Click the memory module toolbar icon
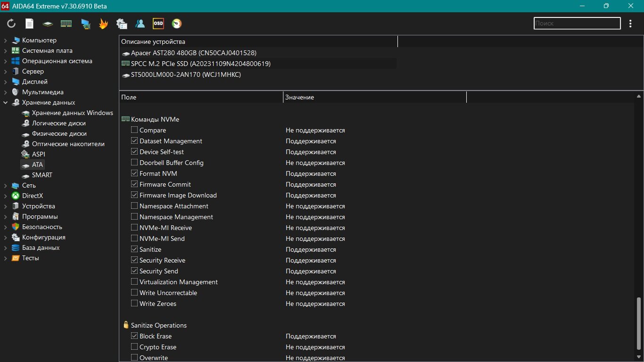 coord(66,24)
